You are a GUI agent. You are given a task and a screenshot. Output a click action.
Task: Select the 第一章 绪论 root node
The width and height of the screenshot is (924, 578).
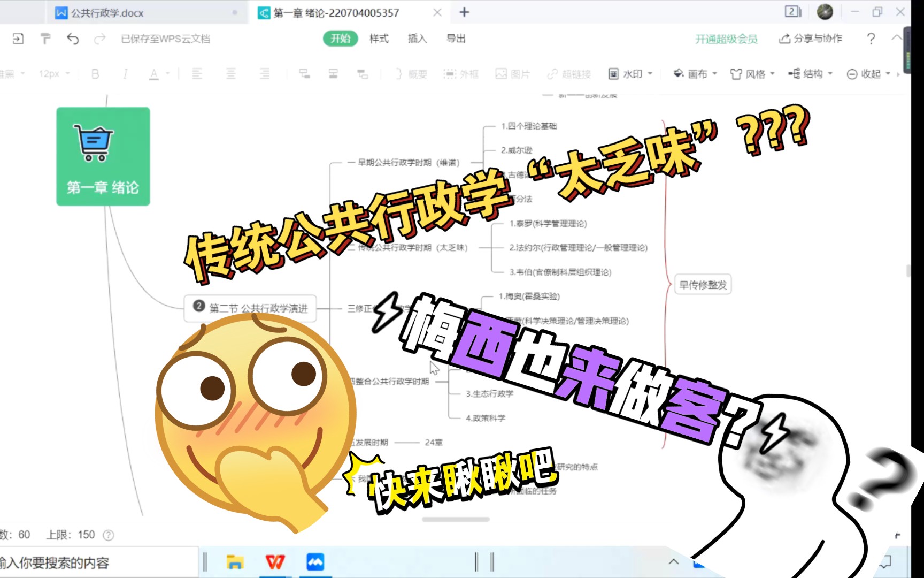pyautogui.click(x=103, y=156)
